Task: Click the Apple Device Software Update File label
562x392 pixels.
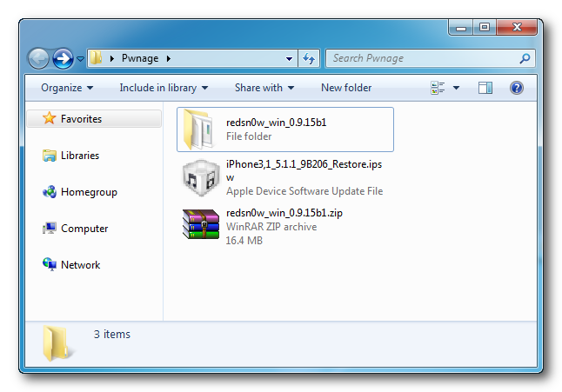Action: pos(304,191)
